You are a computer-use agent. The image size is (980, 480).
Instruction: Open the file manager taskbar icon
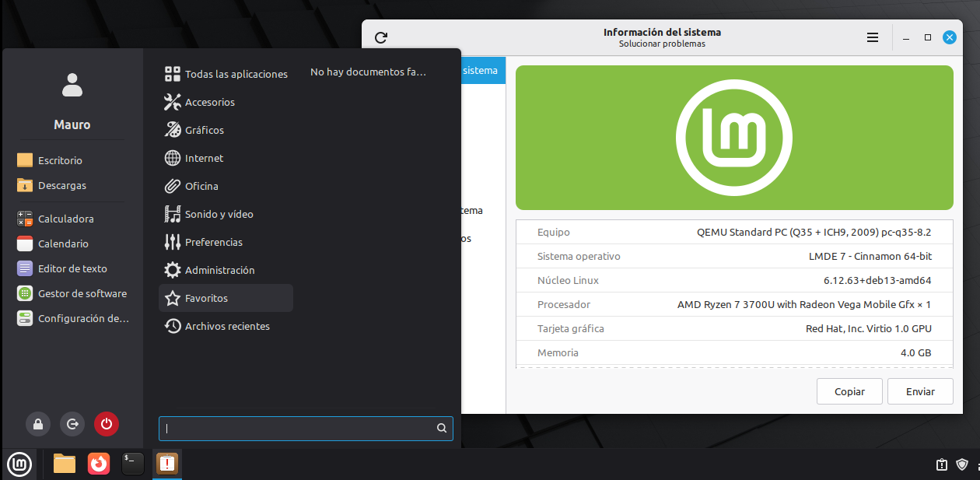[x=65, y=464]
